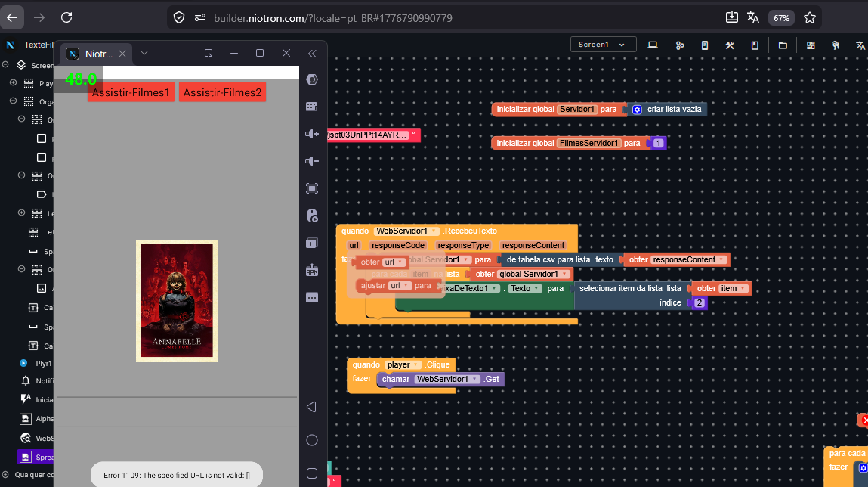Tap the Android recent apps square button

[x=312, y=473]
